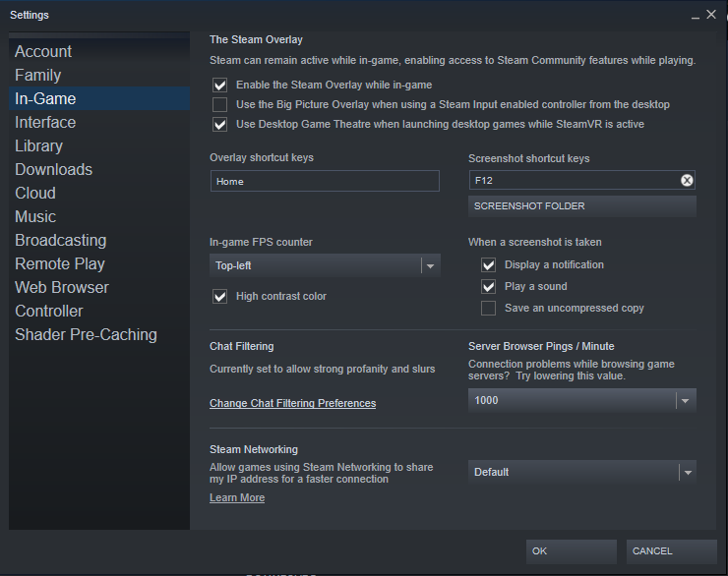Toggle Desktop Game Theatre checkbox
The width and height of the screenshot is (728, 576).
click(219, 125)
